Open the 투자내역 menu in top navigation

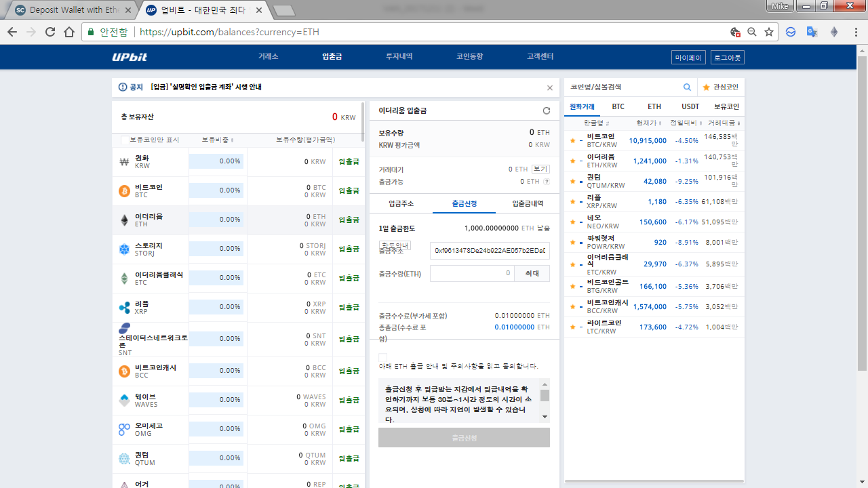[x=399, y=57]
